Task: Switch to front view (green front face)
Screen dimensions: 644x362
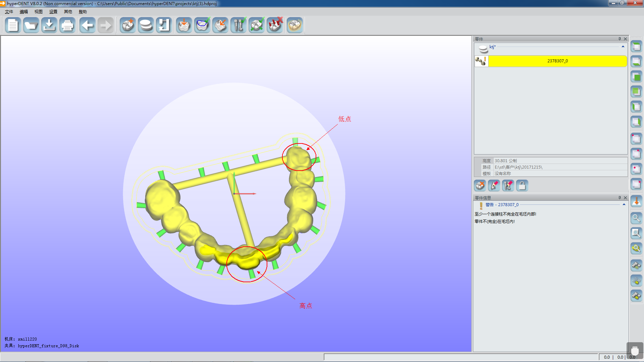Action: (636, 77)
